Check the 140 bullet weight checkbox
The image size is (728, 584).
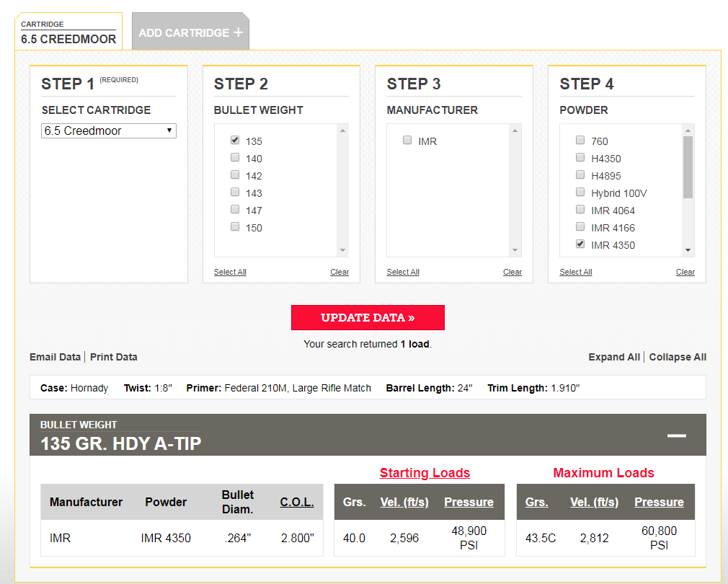[235, 157]
